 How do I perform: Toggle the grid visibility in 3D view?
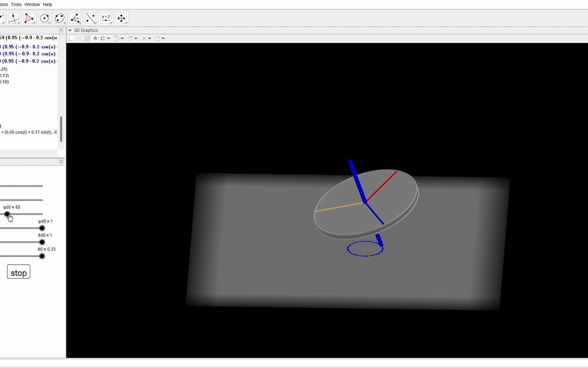pos(79,38)
